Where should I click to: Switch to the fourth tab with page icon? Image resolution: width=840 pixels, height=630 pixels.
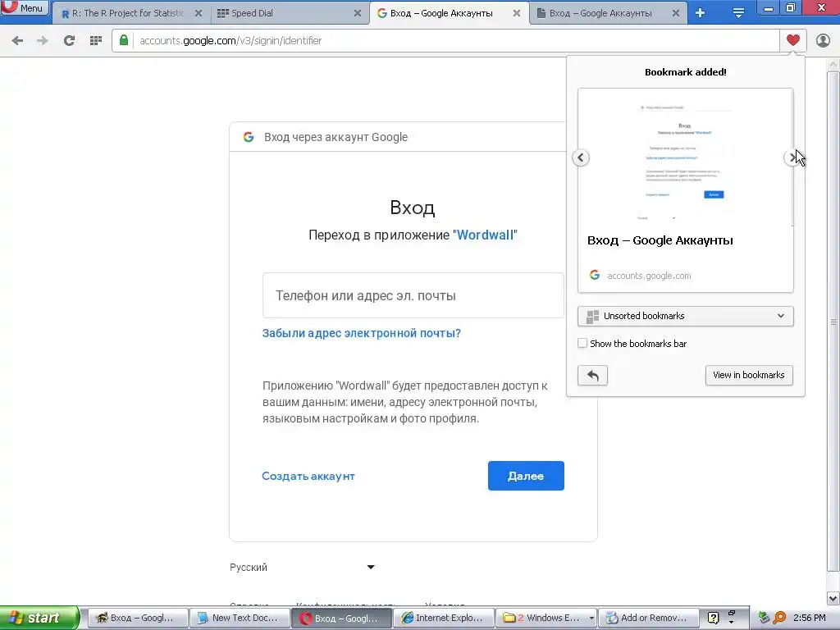[x=609, y=13]
